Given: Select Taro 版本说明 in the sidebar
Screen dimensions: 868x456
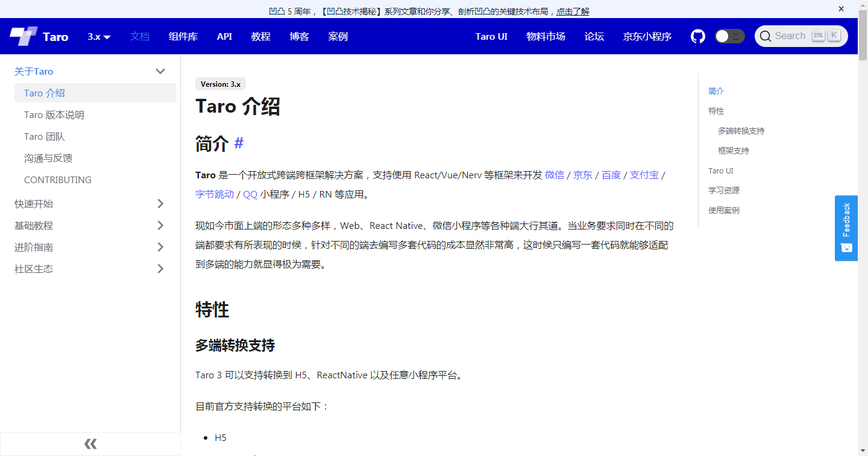Looking at the screenshot, I should point(95,114).
